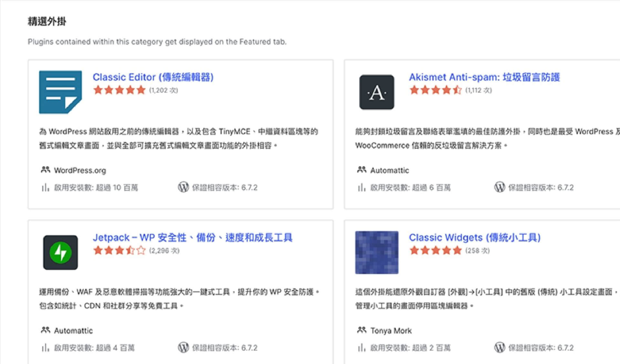Viewport: 620px width, 364px height.
Task: Click the Classic Widgets description paragraph
Action: point(487,299)
